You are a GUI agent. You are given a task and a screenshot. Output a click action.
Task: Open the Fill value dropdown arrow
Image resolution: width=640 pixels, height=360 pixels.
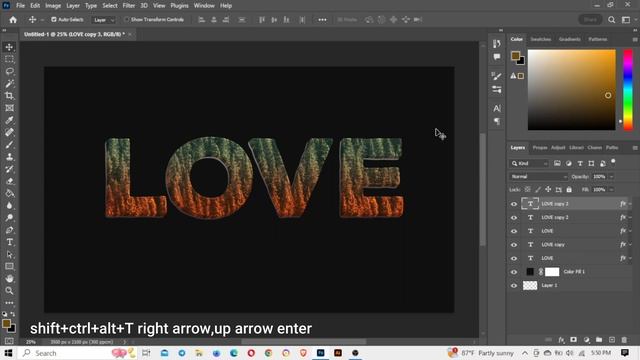(611, 190)
